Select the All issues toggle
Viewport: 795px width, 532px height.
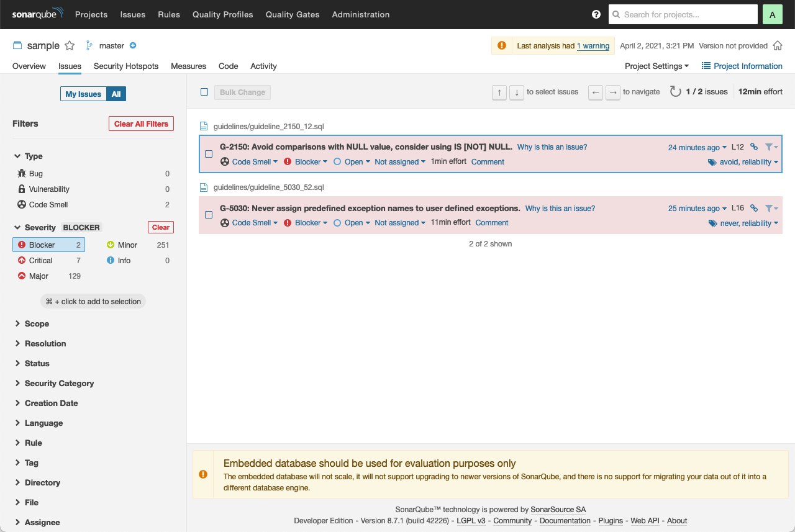click(116, 94)
